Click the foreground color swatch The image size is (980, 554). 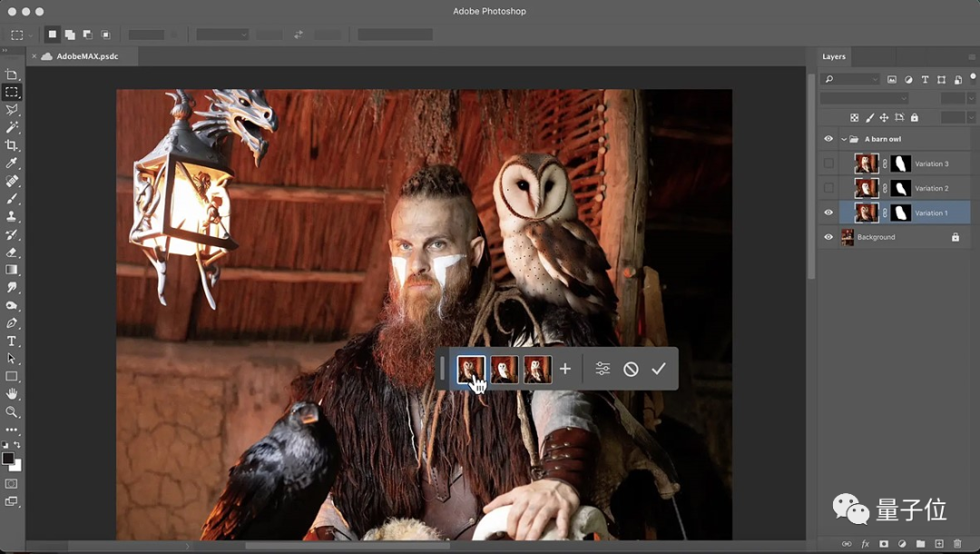(8, 459)
